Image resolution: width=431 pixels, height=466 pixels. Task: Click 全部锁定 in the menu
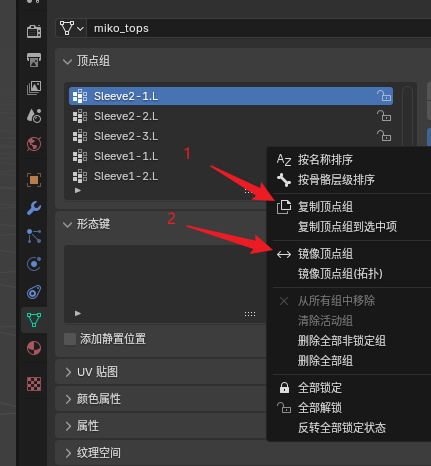click(352, 388)
